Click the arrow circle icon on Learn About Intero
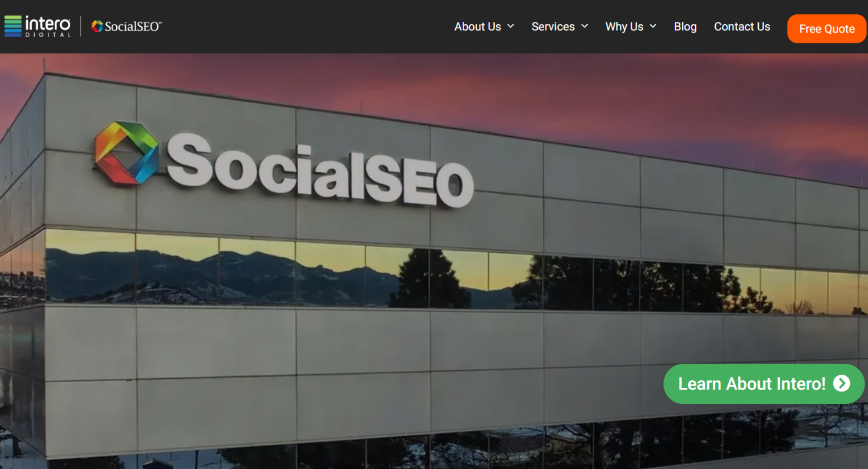 click(842, 383)
